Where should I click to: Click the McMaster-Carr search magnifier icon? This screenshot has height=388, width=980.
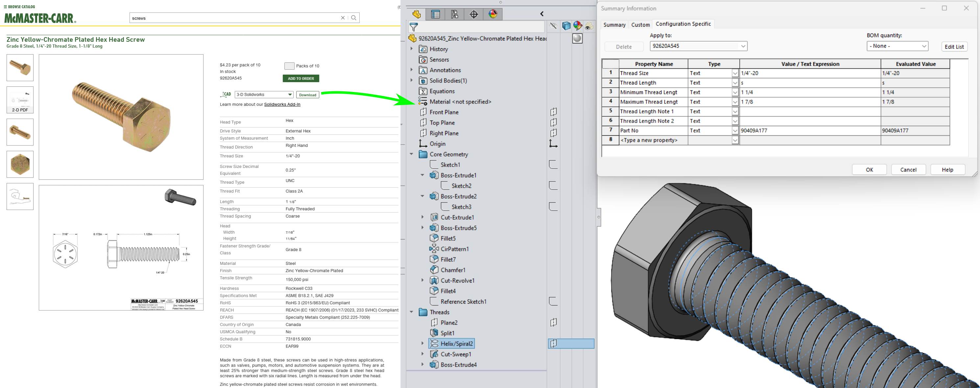(354, 18)
